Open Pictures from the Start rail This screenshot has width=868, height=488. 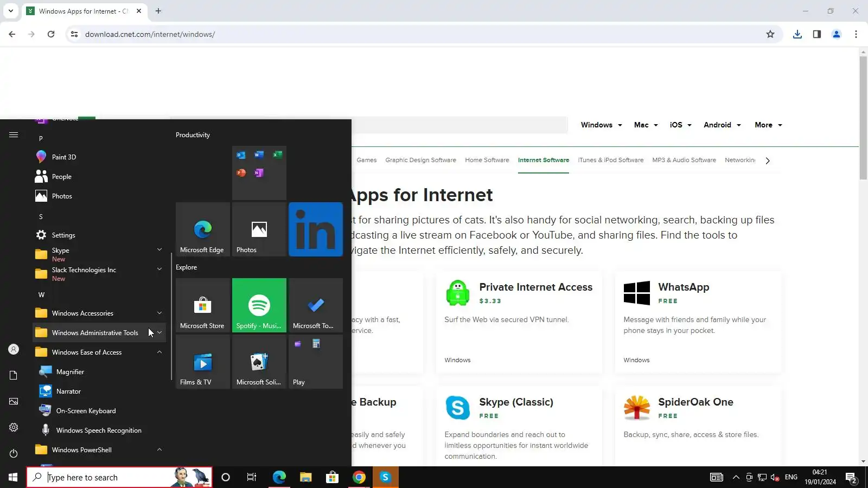tap(14, 401)
